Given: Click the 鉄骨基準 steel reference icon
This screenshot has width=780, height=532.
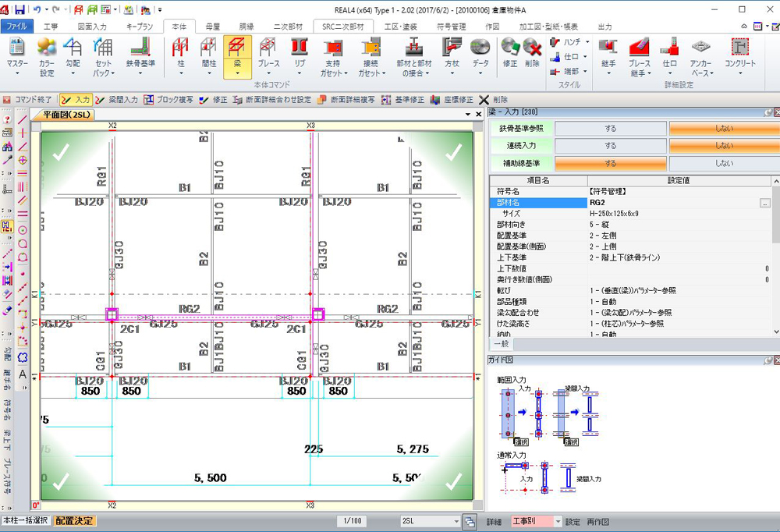Looking at the screenshot, I should click(140, 48).
